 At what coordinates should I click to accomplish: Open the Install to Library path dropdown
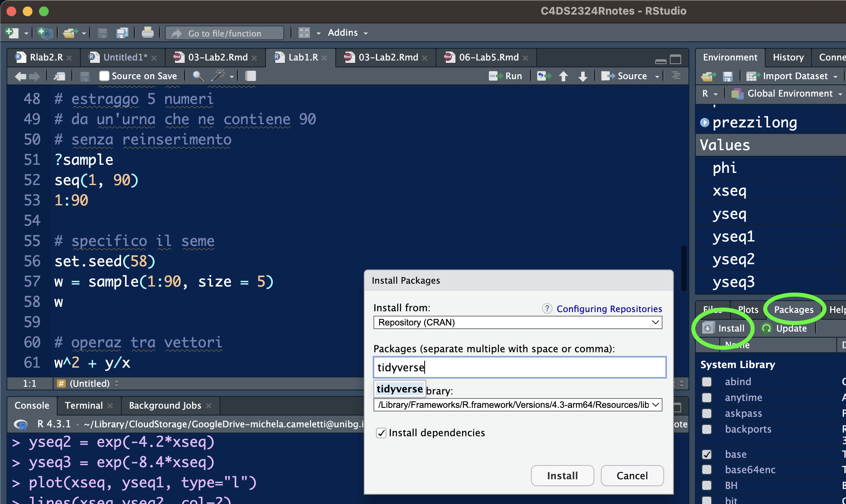click(x=518, y=405)
